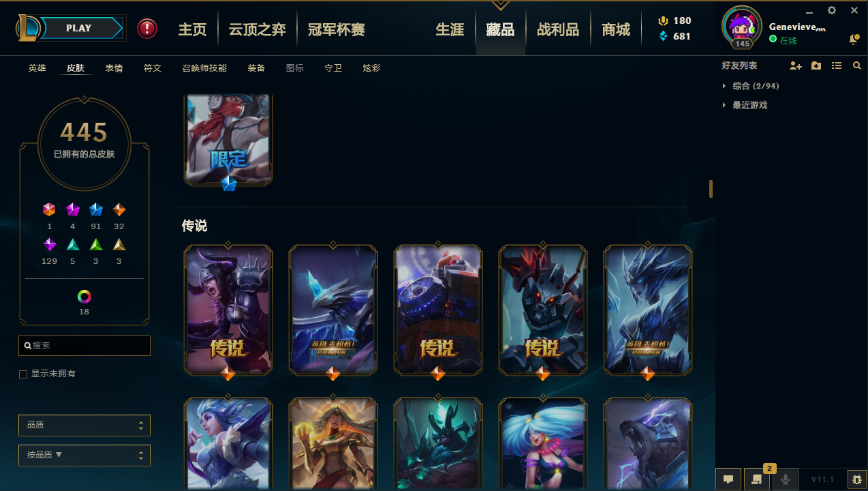Open the 按品质 sorting dropdown
Viewport: 868px width, 491px height.
pos(84,455)
